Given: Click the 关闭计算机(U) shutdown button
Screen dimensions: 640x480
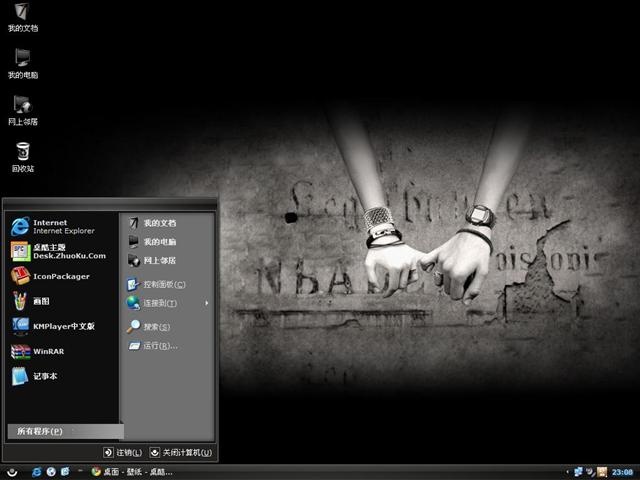Looking at the screenshot, I should point(181,452).
